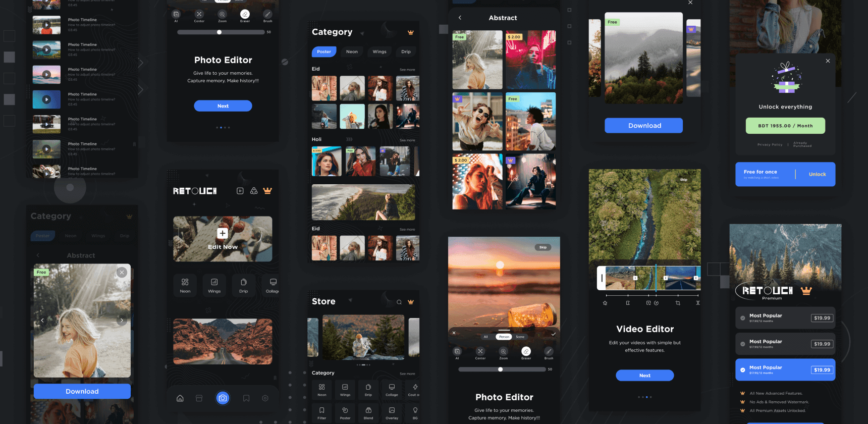Switch to the Neon category tab
Viewport: 868px width, 424px height.
point(352,51)
